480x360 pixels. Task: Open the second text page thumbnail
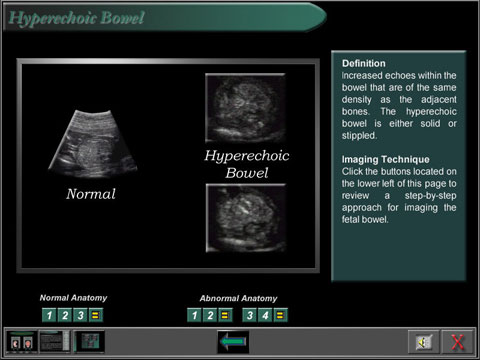(x=55, y=342)
